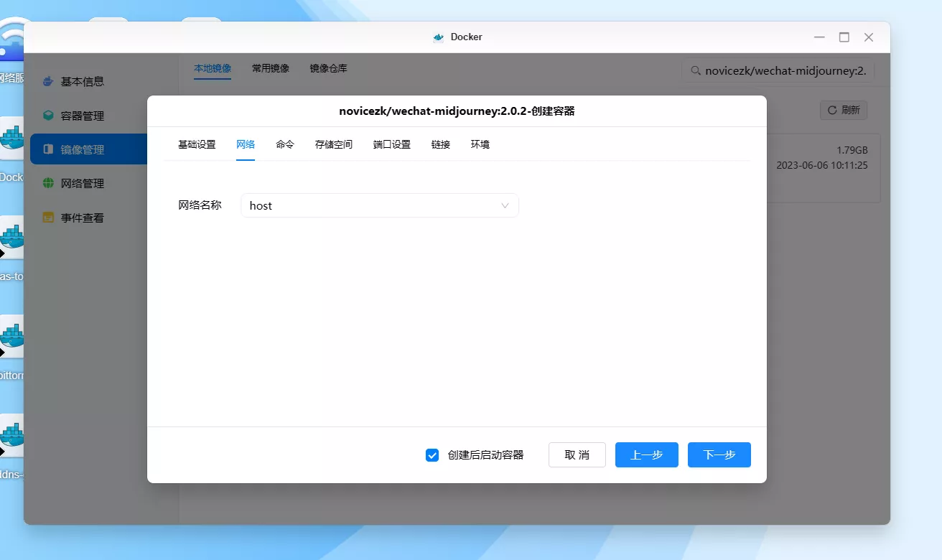Click the 网络管理 globe icon

tap(48, 183)
